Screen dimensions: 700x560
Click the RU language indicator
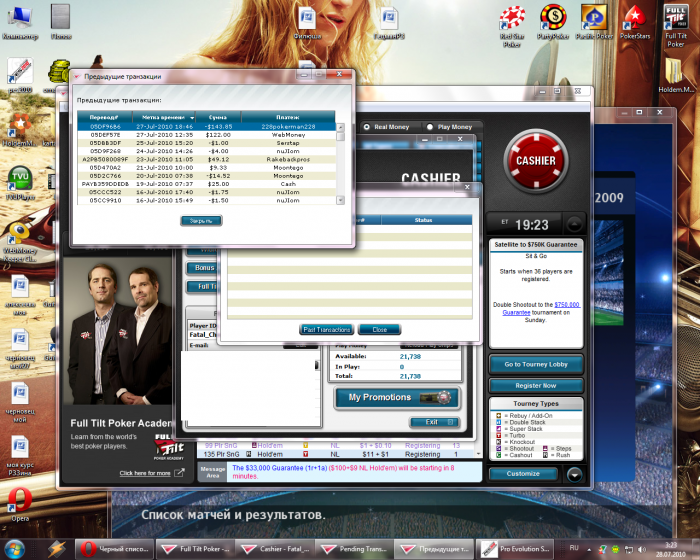click(x=574, y=548)
